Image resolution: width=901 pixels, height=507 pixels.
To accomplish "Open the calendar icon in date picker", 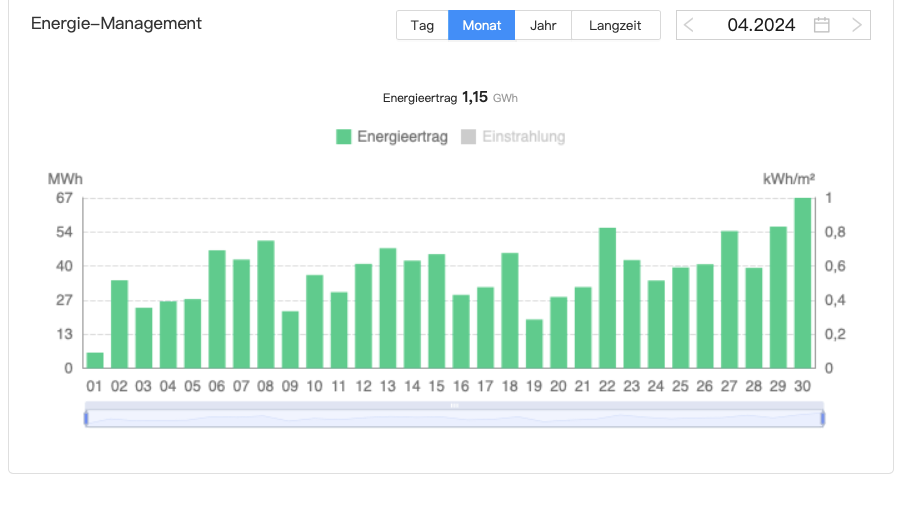I will coord(821,25).
